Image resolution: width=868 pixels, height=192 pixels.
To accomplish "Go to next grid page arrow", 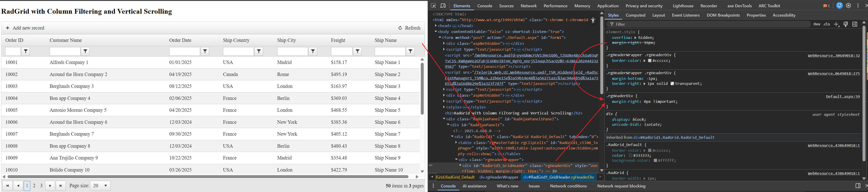I will pyautogui.click(x=50, y=186).
